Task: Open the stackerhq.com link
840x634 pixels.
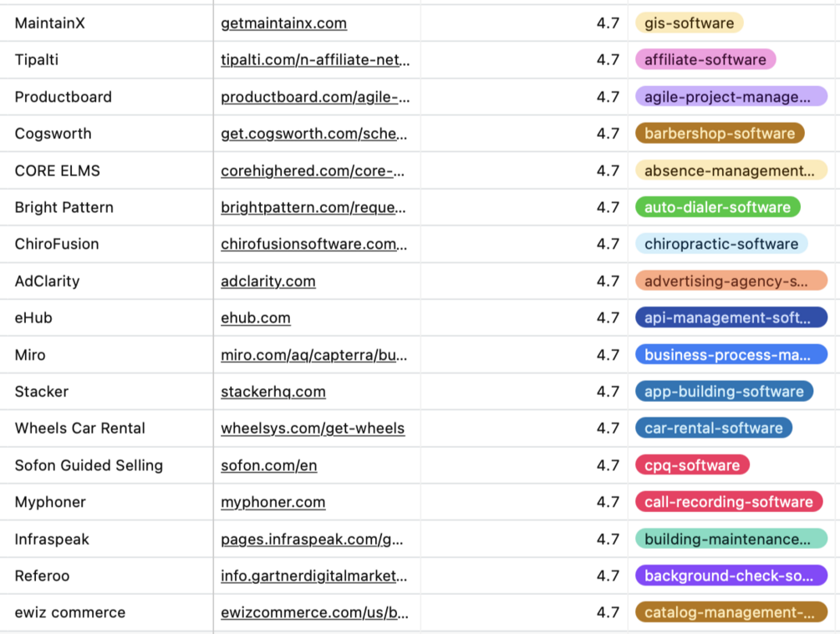Action: pyautogui.click(x=273, y=392)
